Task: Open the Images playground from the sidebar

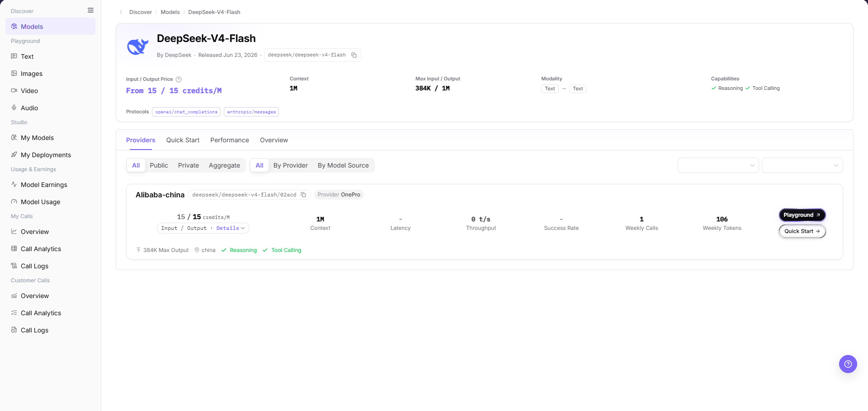Action: click(x=50, y=74)
